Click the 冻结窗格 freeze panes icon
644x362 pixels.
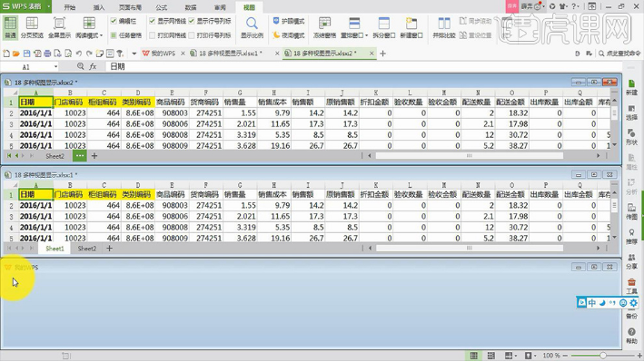tap(324, 24)
